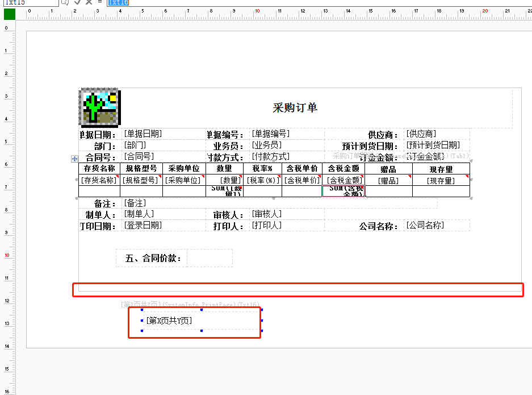Select the 五、合同价款： label
The height and width of the screenshot is (395, 532).
pyautogui.click(x=153, y=258)
